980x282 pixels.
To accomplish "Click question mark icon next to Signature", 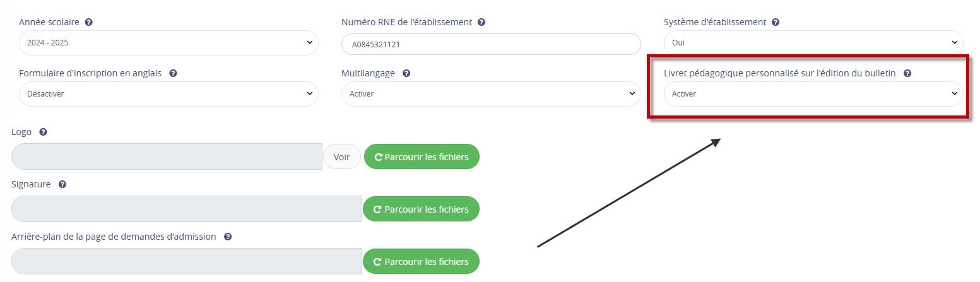I will (x=62, y=185).
